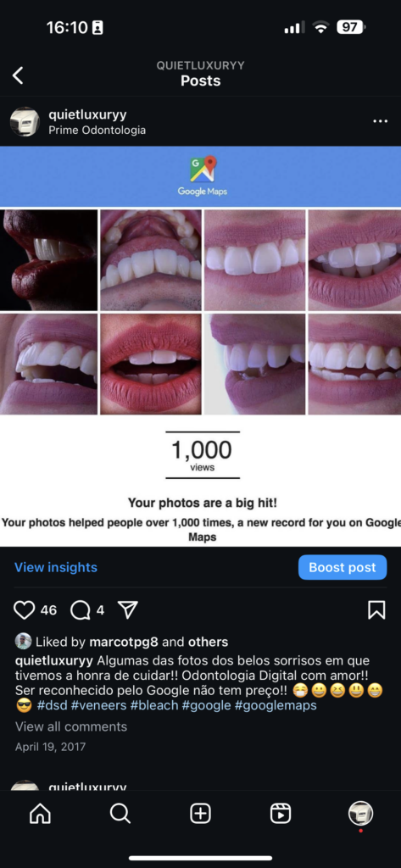
Task: Expand View all comments
Action: tap(71, 726)
